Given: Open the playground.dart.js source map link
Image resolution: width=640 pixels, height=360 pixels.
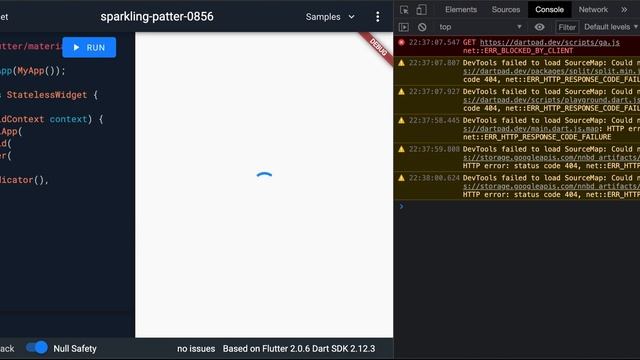Looking at the screenshot, I should (x=551, y=100).
